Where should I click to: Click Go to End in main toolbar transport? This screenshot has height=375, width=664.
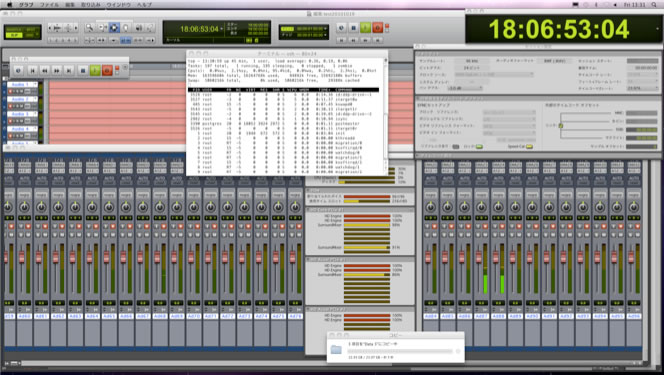(x=378, y=40)
